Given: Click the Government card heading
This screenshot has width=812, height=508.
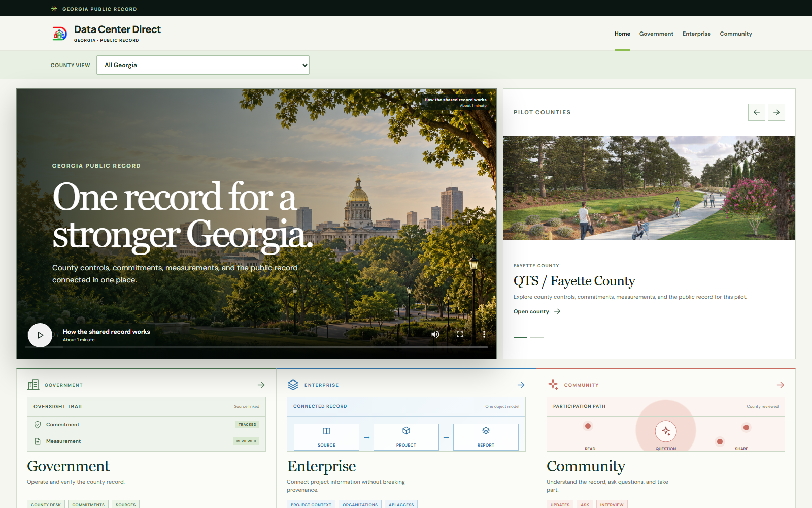Looking at the screenshot, I should [x=68, y=466].
